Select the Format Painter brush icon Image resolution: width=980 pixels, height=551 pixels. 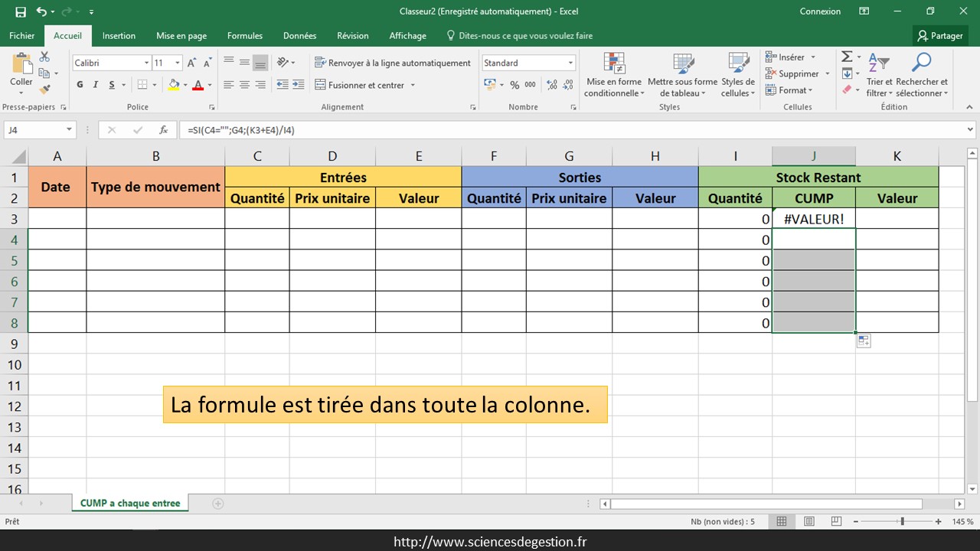click(44, 90)
